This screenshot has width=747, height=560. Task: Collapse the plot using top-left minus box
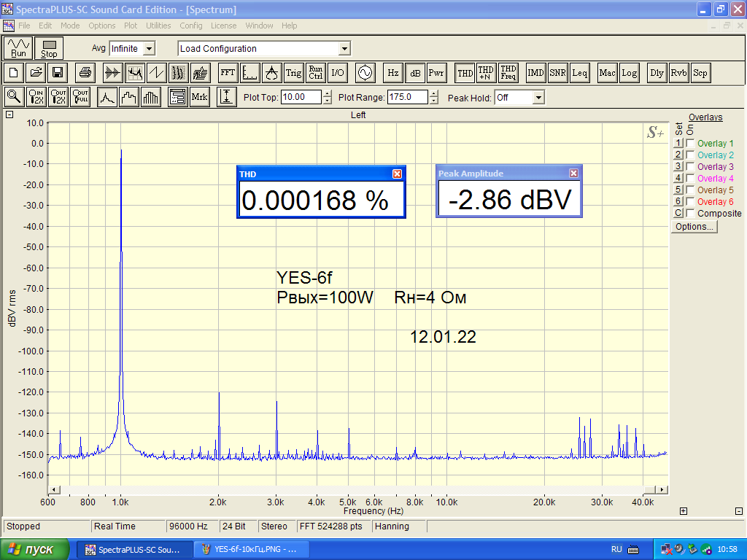(9, 114)
